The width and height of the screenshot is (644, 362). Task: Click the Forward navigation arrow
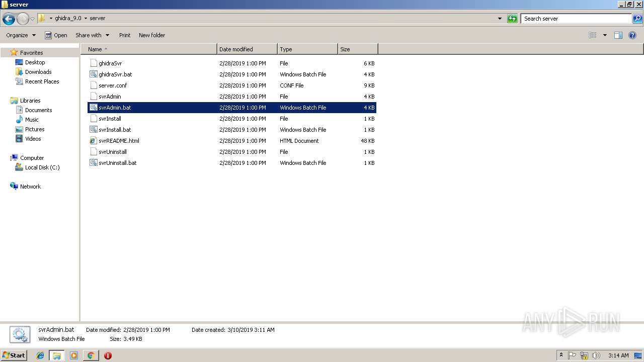click(23, 19)
